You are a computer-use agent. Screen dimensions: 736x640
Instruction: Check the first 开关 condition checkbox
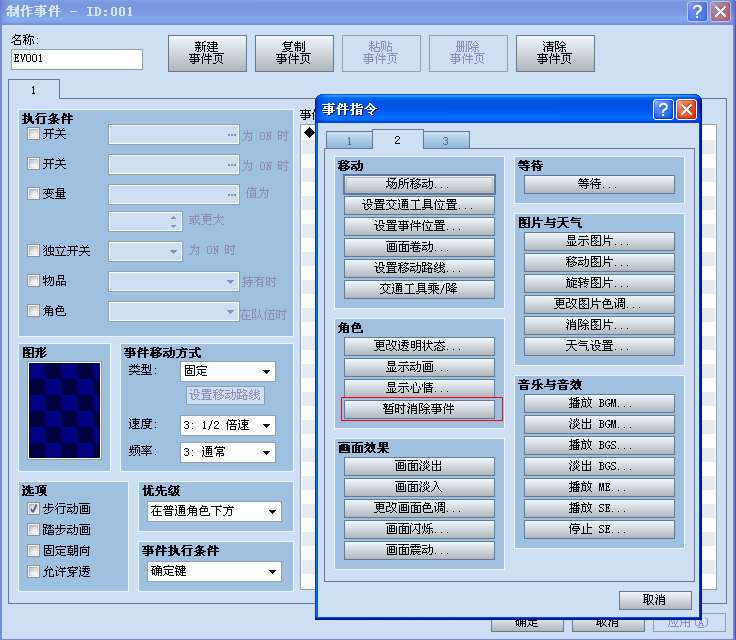[x=33, y=134]
